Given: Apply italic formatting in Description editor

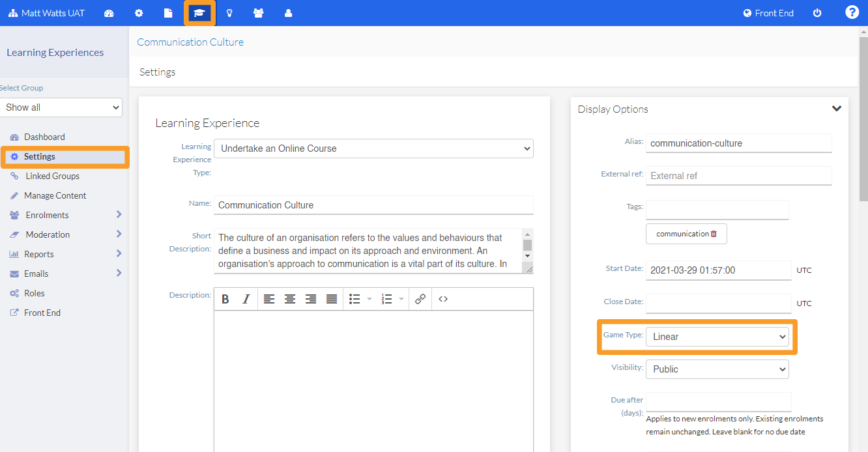Looking at the screenshot, I should click(246, 299).
